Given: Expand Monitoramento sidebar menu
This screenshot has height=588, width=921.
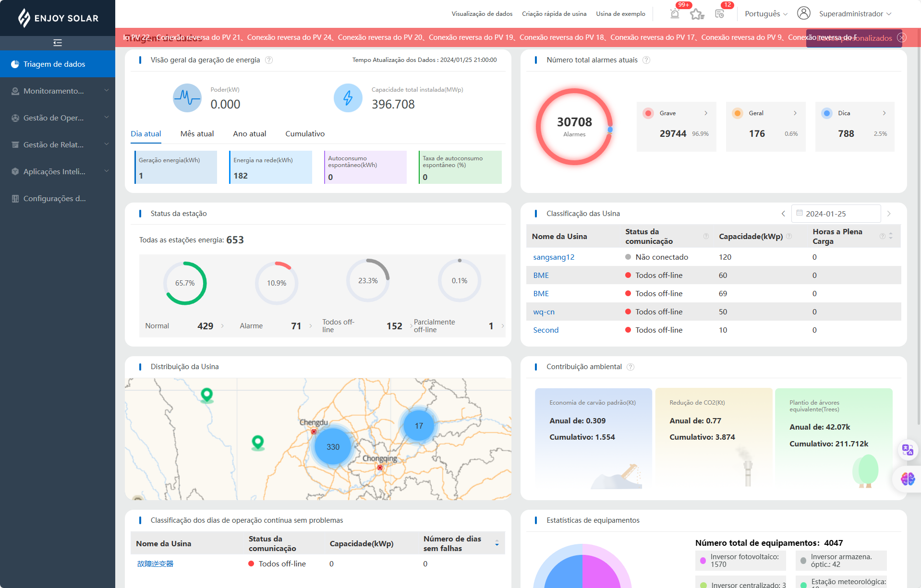Looking at the screenshot, I should coord(58,91).
